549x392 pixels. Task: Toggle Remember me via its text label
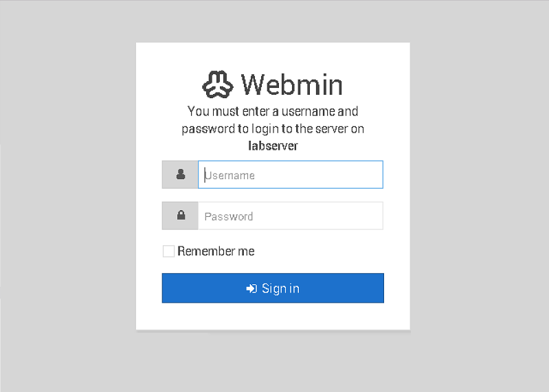216,251
